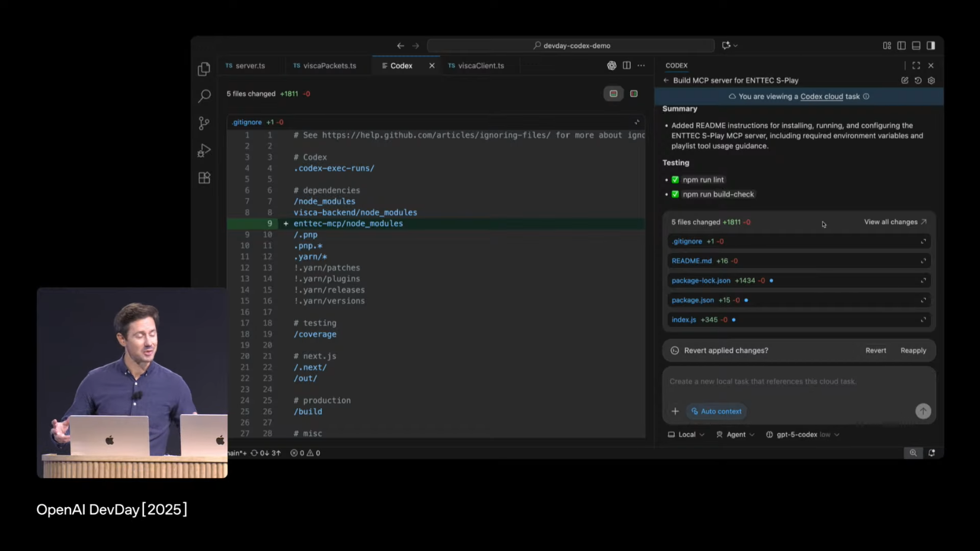Click the send arrow button

[923, 411]
